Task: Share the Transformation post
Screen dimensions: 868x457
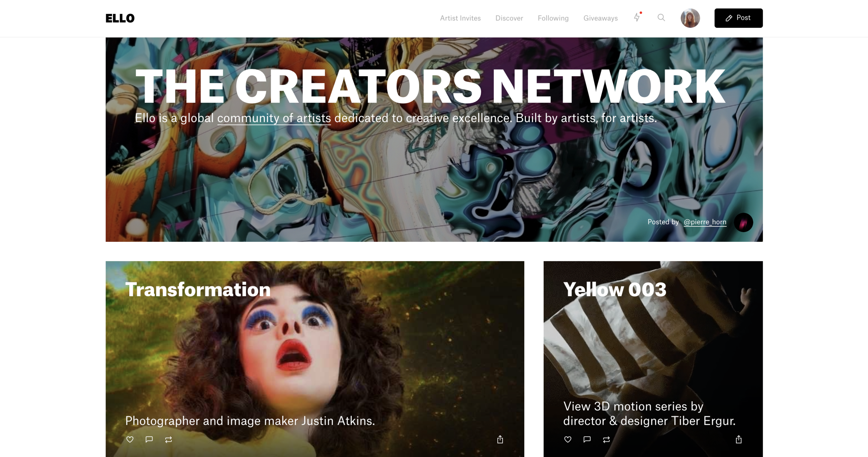Action: click(x=500, y=439)
